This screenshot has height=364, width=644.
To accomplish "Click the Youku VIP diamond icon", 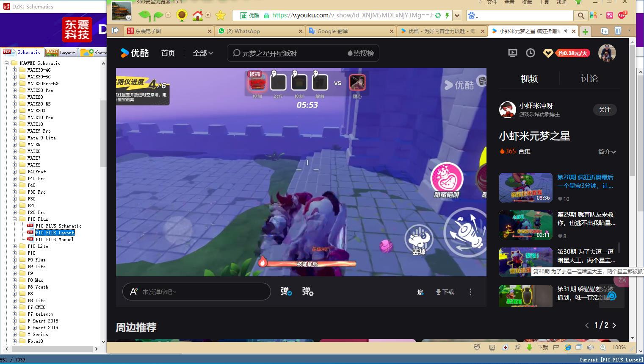I will tap(548, 53).
